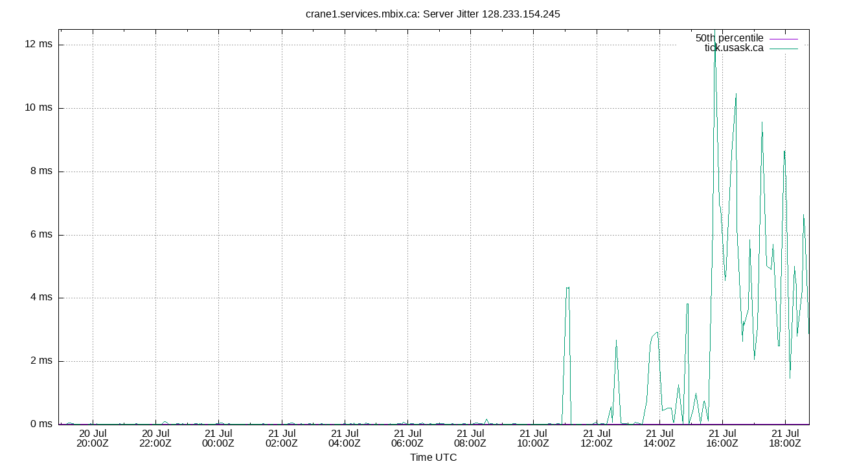
Task: Click the 'Time UTC' axis title
Action: pos(433,458)
